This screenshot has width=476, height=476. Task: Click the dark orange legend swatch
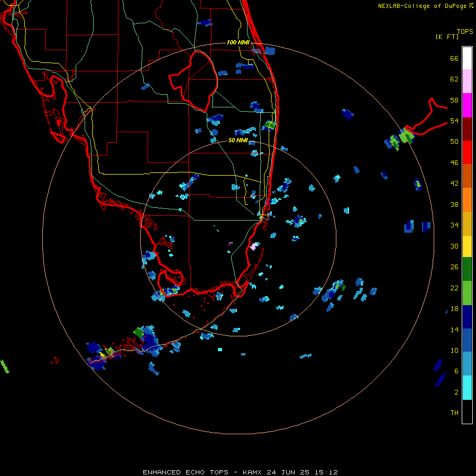pos(467,176)
